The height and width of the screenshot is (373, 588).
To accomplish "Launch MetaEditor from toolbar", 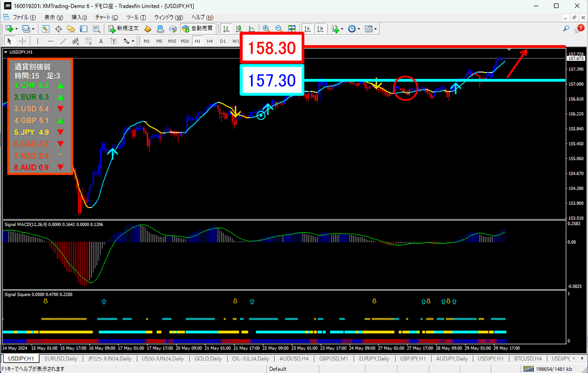I will click(148, 28).
